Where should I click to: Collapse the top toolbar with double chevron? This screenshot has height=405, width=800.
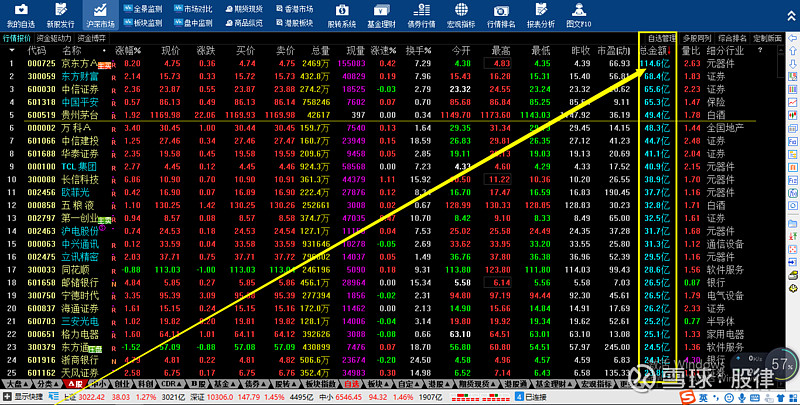pos(791,16)
